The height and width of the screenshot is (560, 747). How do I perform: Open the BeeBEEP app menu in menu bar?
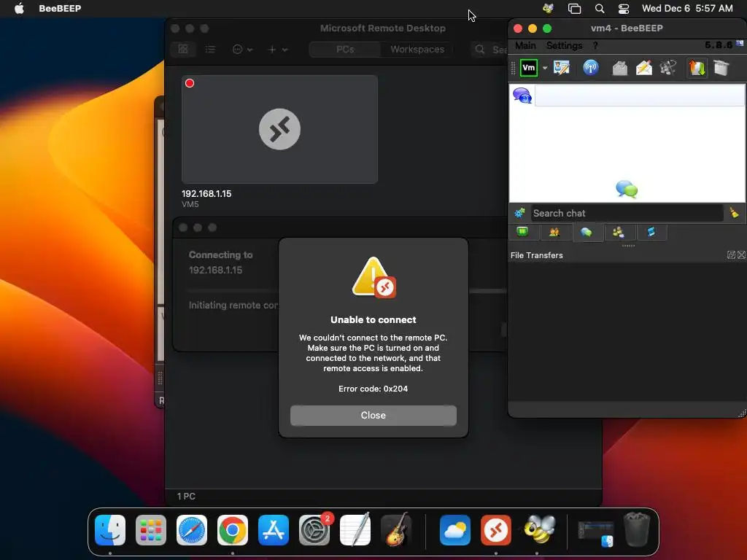[60, 8]
